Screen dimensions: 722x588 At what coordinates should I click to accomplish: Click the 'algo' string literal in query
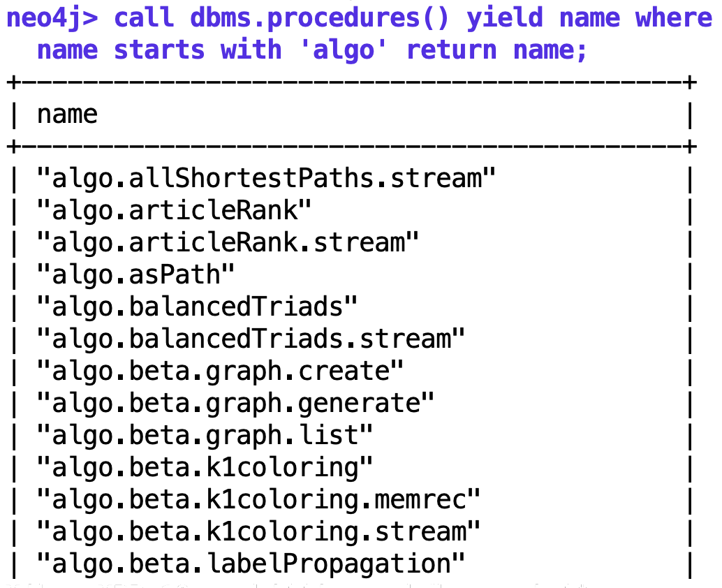[343, 50]
